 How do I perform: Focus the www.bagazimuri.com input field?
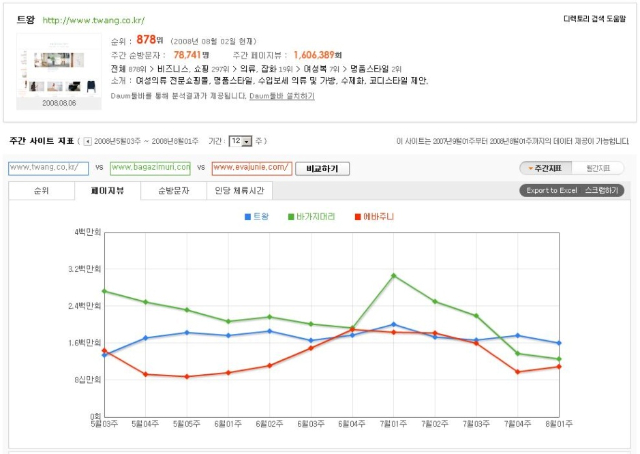[150, 168]
